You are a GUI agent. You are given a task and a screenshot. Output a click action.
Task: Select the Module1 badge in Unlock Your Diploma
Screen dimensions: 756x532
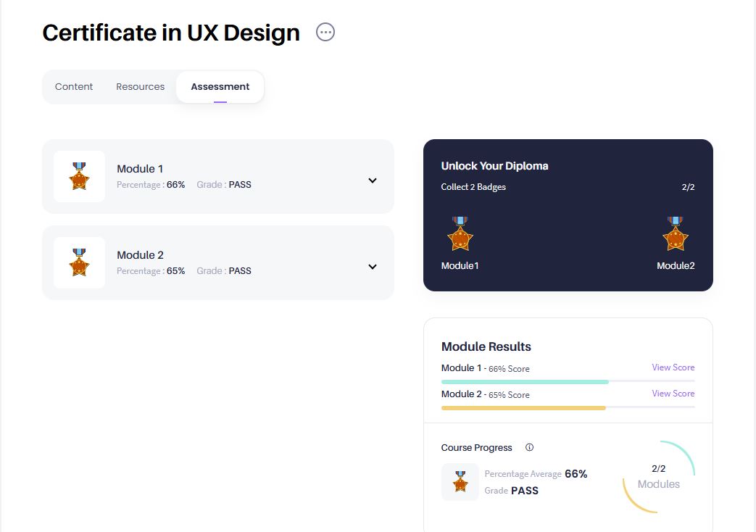(460, 234)
